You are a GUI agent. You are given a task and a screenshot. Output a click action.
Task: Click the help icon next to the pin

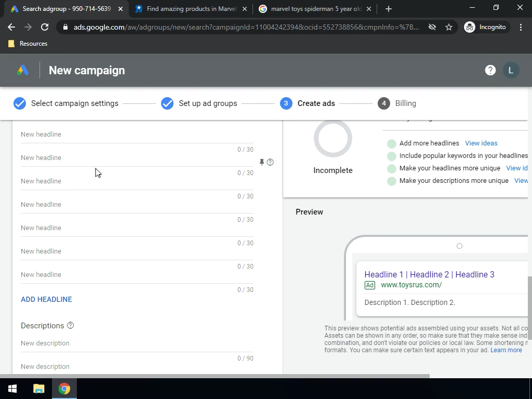270,162
